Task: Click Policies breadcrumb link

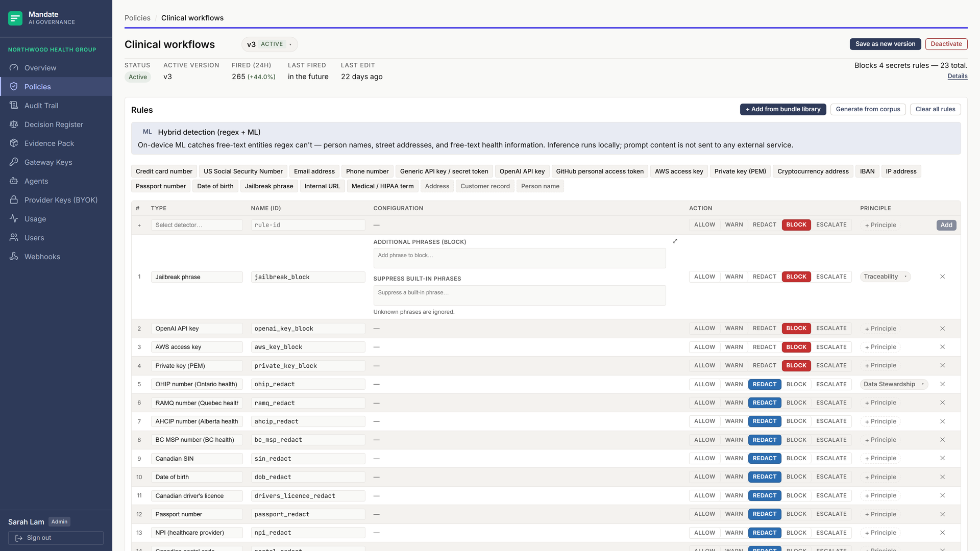Action: 137,18
